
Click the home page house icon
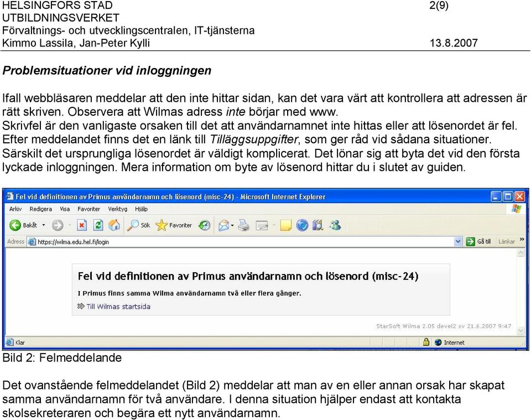114,225
